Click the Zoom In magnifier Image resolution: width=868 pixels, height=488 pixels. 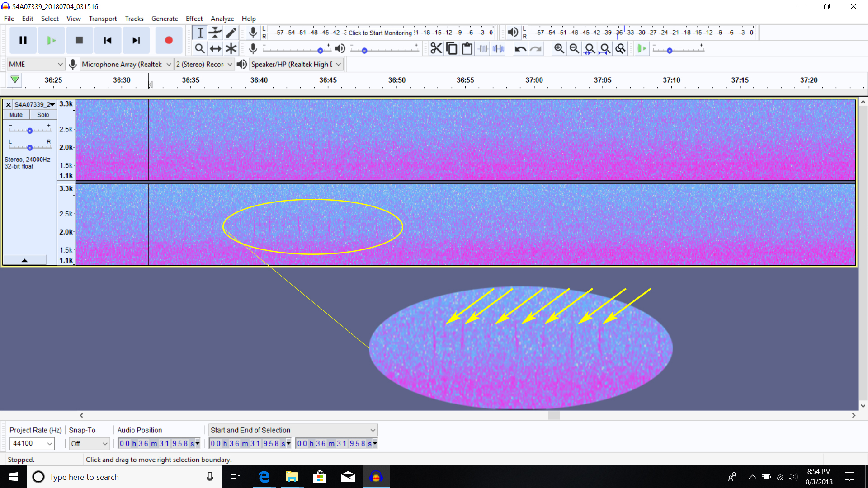559,48
